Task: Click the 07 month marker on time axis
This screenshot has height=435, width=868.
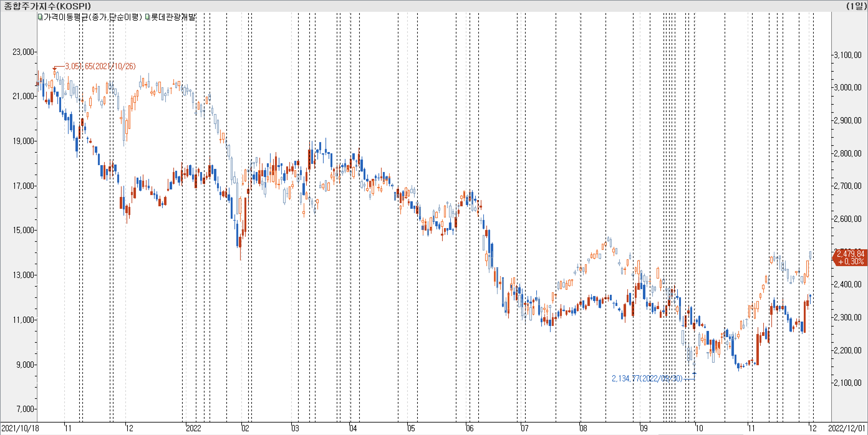Action: point(524,428)
